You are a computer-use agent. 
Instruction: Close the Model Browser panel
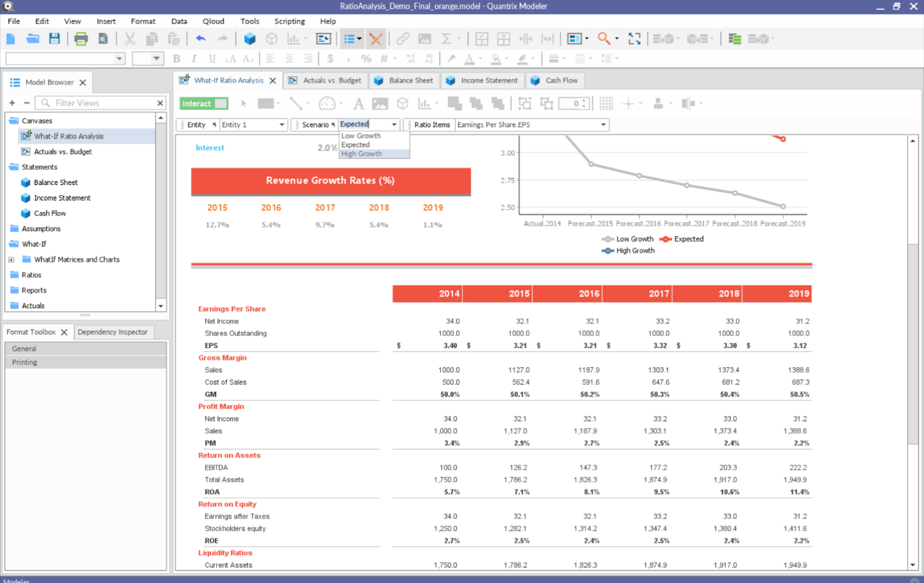pos(83,83)
